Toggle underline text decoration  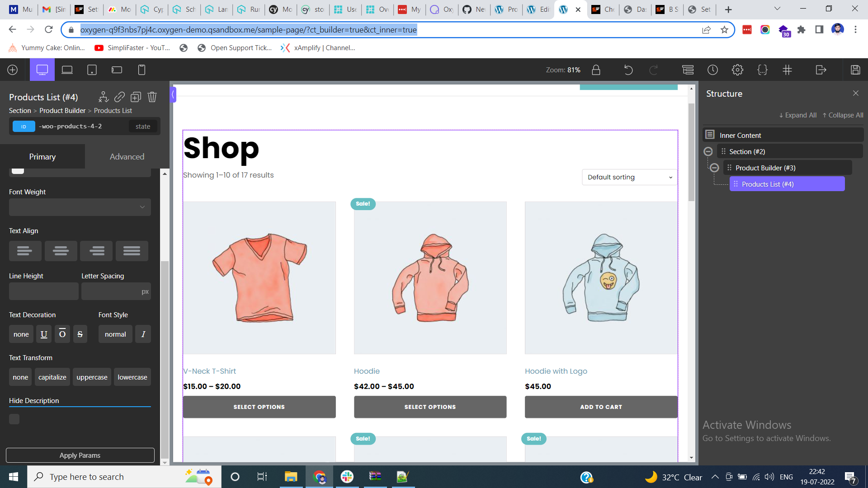[43, 334]
